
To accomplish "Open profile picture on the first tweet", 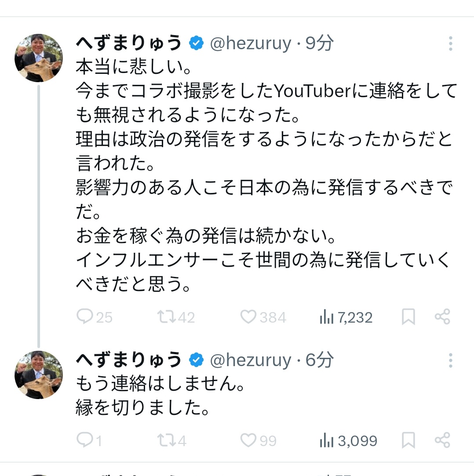I will pos(39,58).
